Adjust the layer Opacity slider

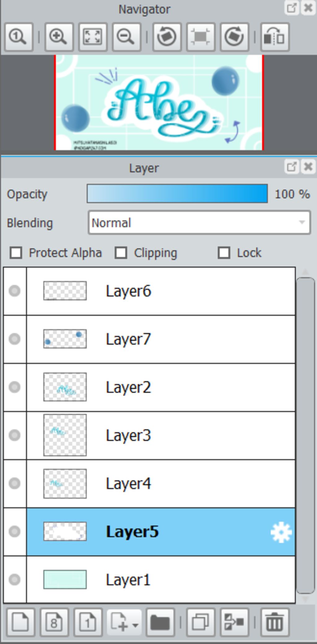pos(177,194)
